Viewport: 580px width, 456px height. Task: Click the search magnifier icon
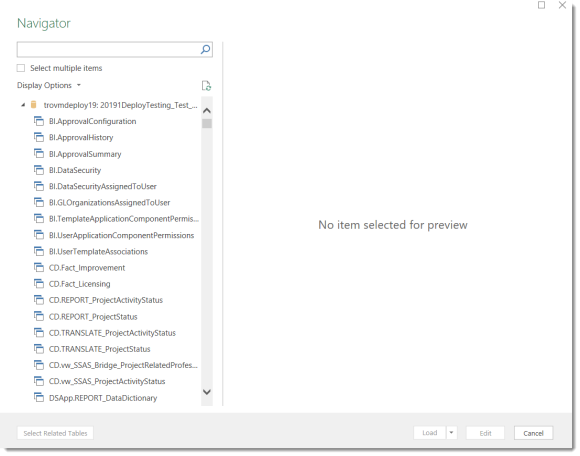click(x=205, y=49)
